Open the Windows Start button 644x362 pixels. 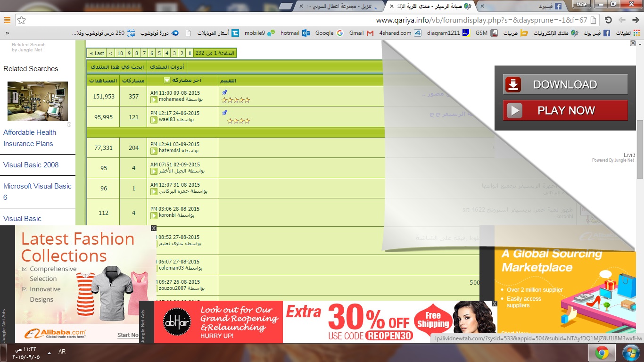pos(630,353)
